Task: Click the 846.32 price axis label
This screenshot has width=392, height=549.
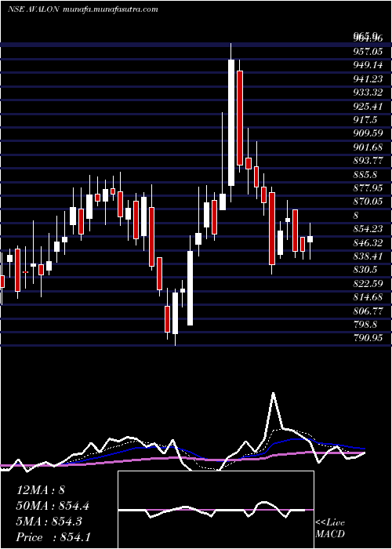Action: (368, 243)
